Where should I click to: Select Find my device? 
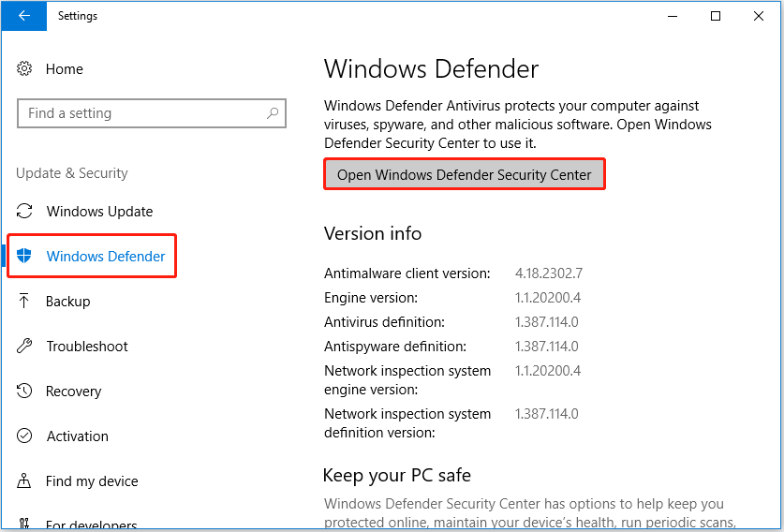tap(92, 481)
